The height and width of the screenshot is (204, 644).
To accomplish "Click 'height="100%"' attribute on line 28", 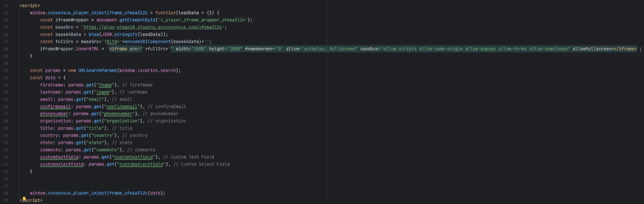I will tap(226, 49).
